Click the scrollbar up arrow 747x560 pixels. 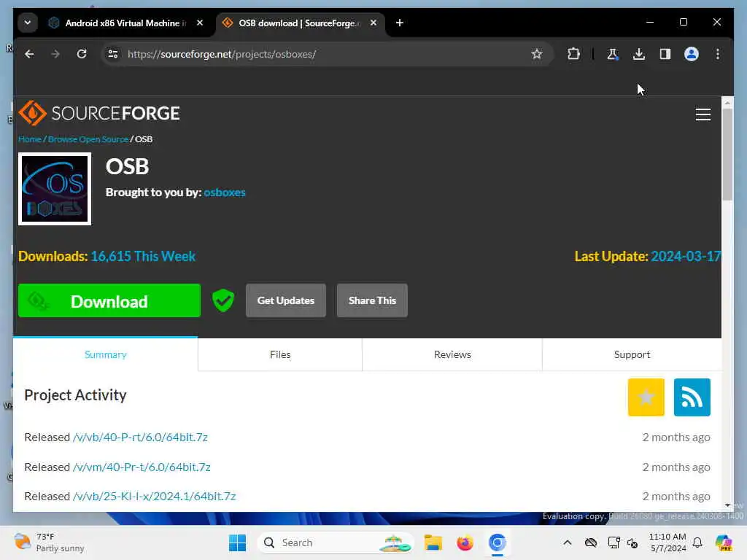[x=727, y=102]
